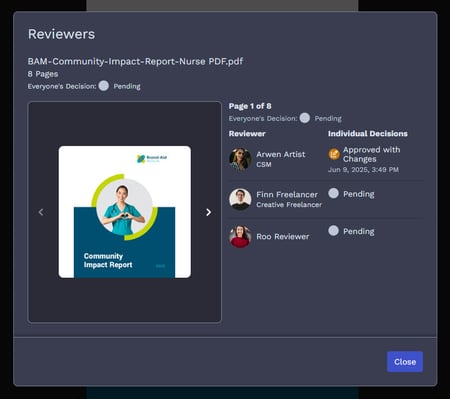Click the CSM role label
The image size is (450, 399).
tap(264, 164)
